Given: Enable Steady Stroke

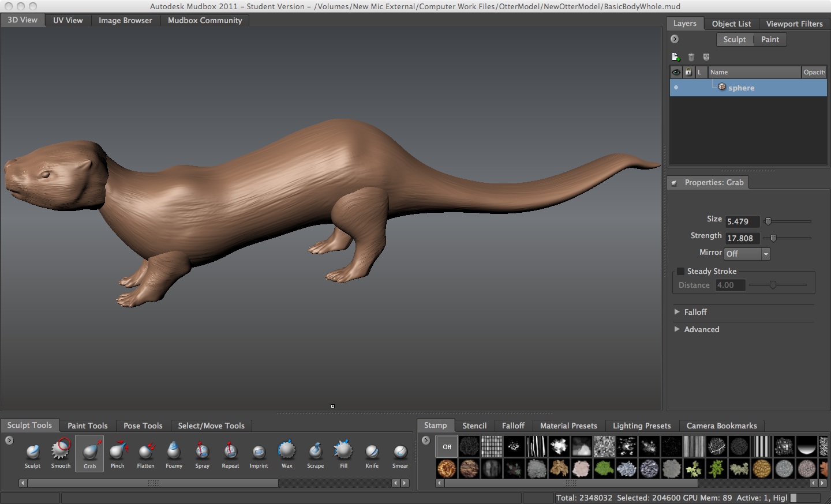Looking at the screenshot, I should [x=681, y=271].
